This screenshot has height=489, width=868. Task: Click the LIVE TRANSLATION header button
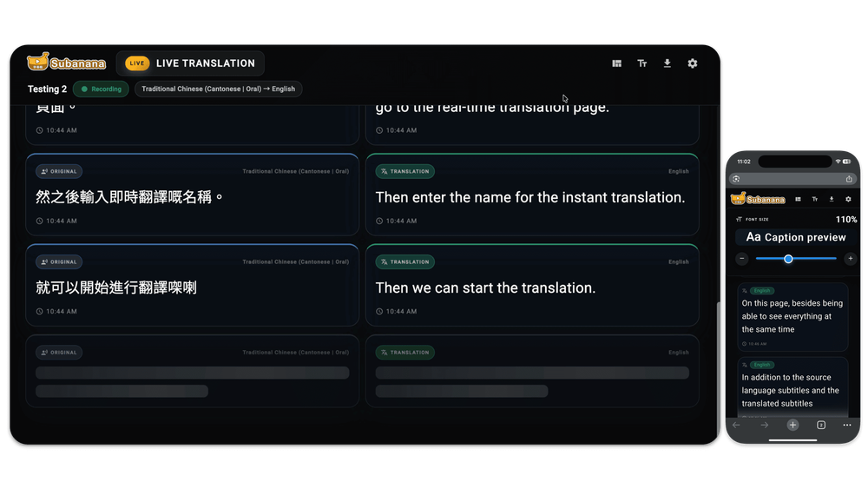pos(190,63)
